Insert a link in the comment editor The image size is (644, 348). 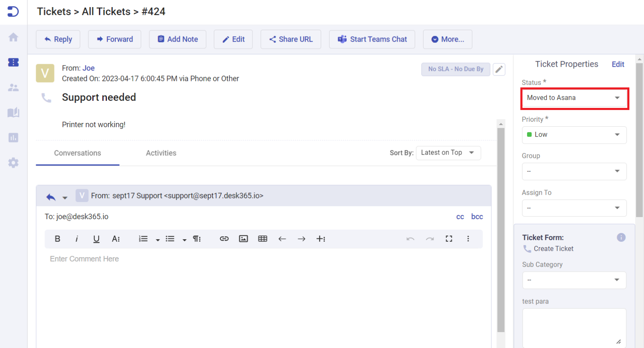224,238
